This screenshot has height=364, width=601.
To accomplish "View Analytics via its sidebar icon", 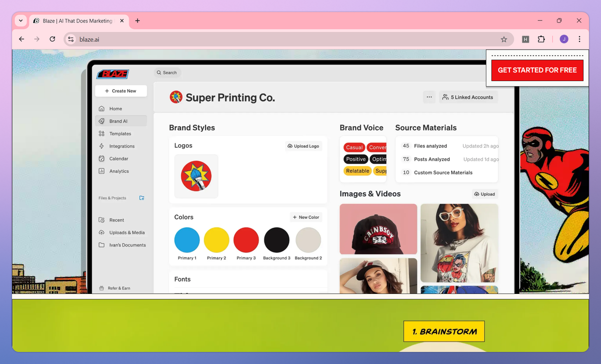I will click(102, 171).
